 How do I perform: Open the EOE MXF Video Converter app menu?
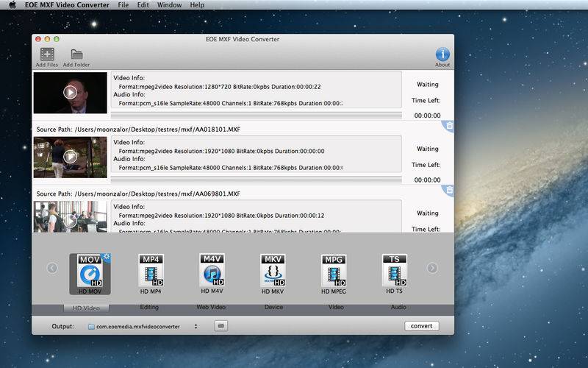67,5
